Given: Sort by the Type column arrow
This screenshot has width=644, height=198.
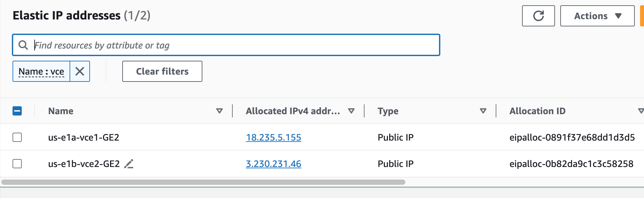Looking at the screenshot, I should [x=483, y=111].
